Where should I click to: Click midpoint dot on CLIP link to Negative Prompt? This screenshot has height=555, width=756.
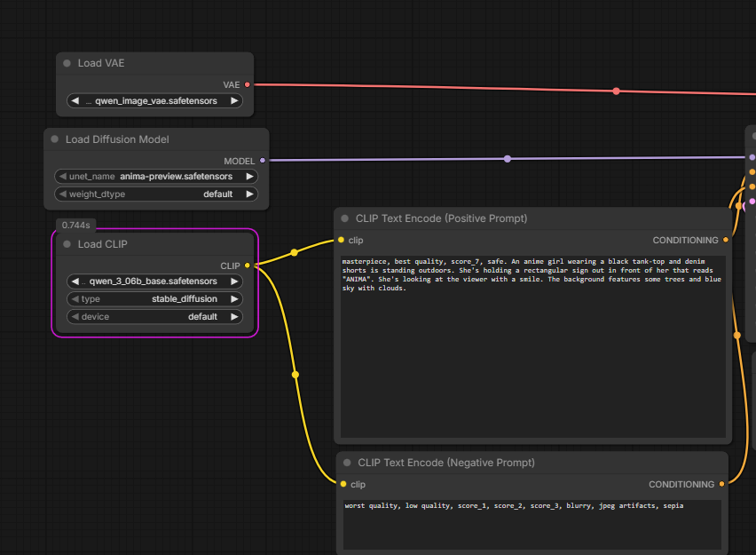[295, 375]
